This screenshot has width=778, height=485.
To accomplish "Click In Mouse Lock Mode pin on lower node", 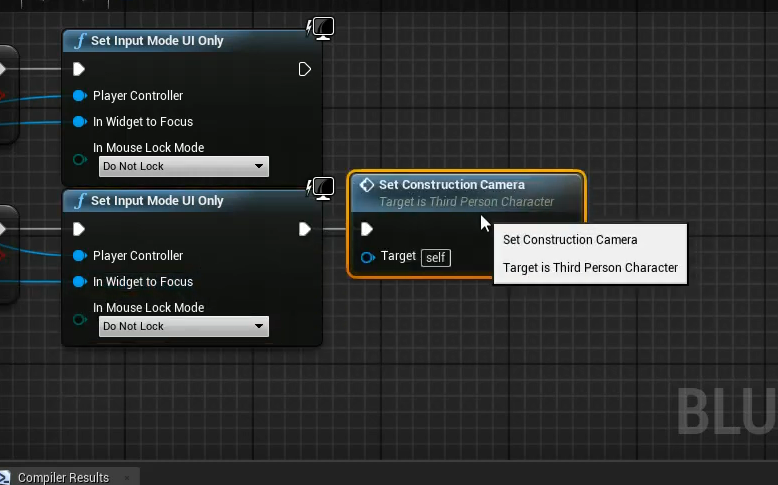I will (80, 319).
